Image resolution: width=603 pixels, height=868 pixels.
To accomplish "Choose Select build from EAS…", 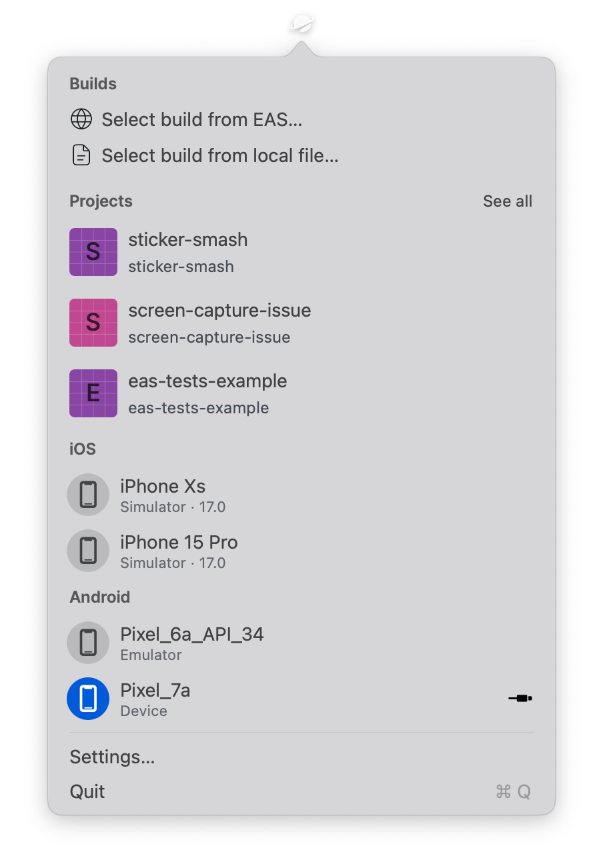I will click(x=201, y=120).
